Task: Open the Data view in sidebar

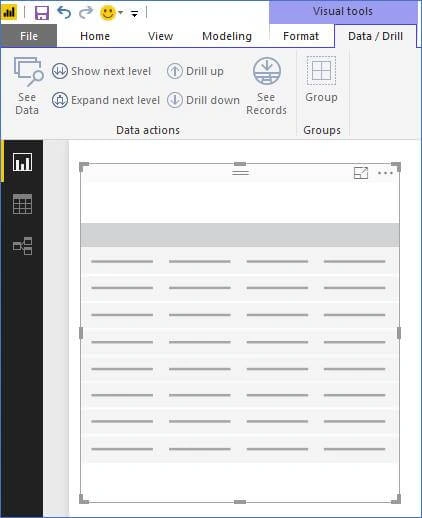Action: pos(23,204)
